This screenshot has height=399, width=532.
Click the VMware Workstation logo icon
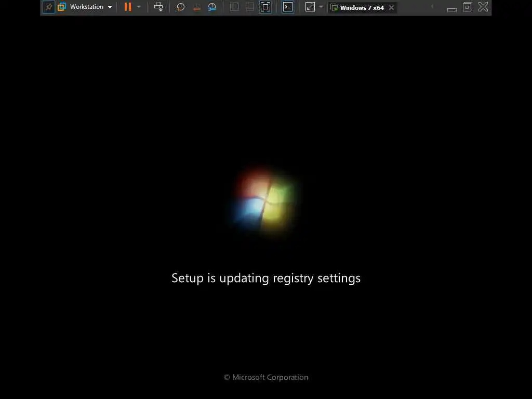click(x=62, y=7)
